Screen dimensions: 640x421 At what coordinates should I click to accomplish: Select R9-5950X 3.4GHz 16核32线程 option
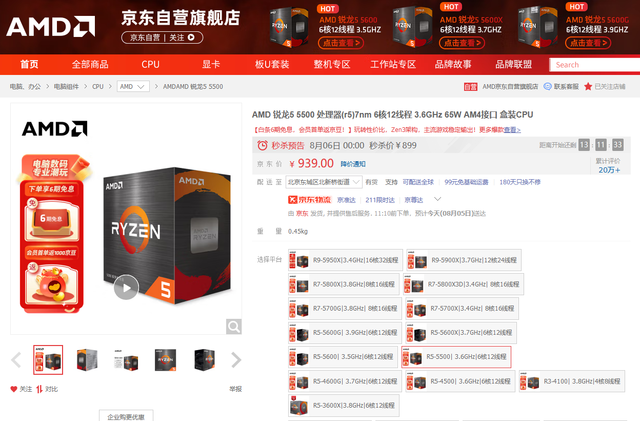point(345,260)
